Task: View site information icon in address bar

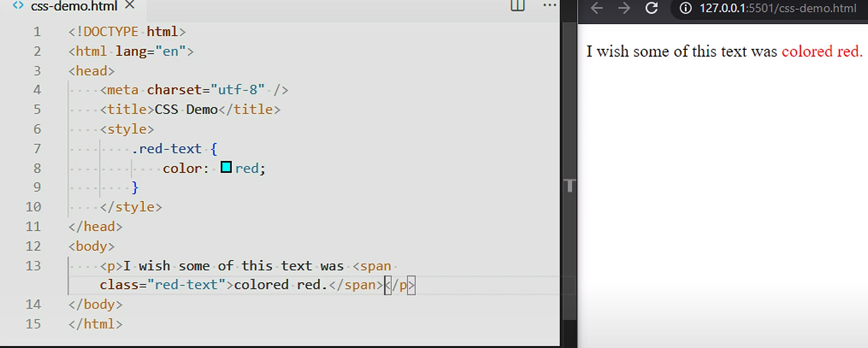Action: pyautogui.click(x=686, y=8)
